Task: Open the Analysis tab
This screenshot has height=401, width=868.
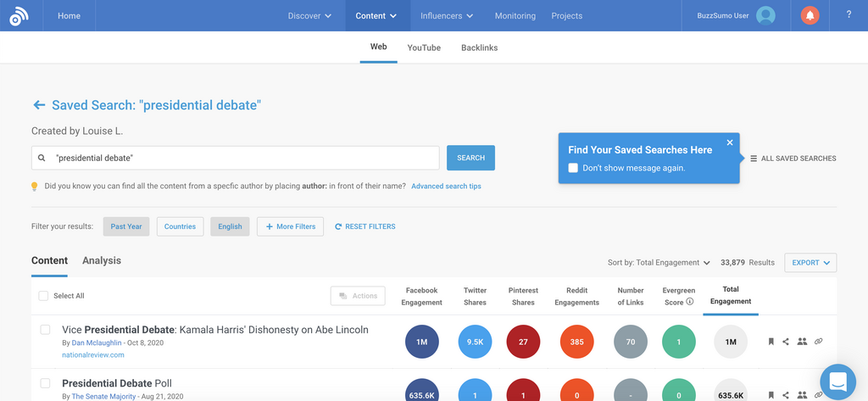Action: pos(102,260)
